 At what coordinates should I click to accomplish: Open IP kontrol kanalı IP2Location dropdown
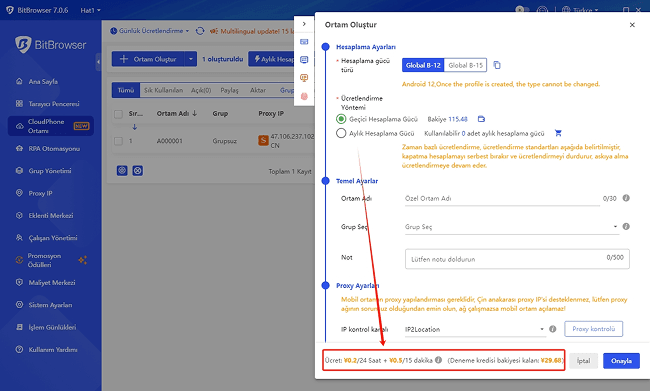(x=475, y=329)
